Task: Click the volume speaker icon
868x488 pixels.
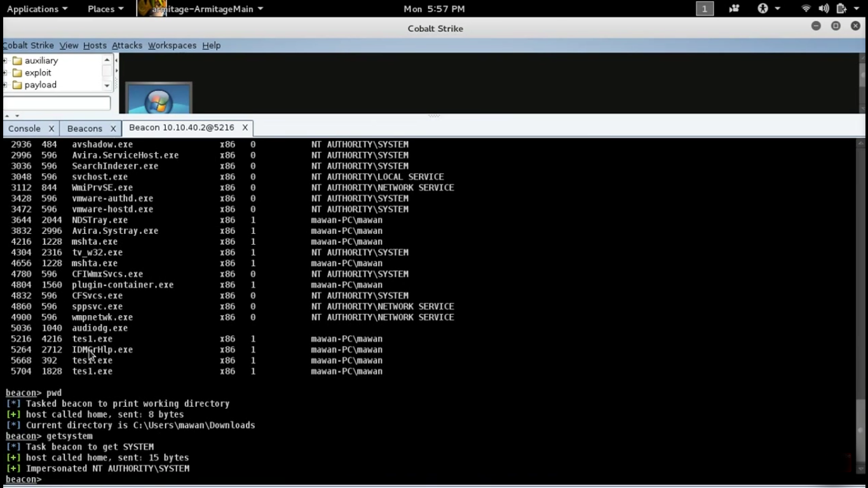Action: click(x=824, y=9)
